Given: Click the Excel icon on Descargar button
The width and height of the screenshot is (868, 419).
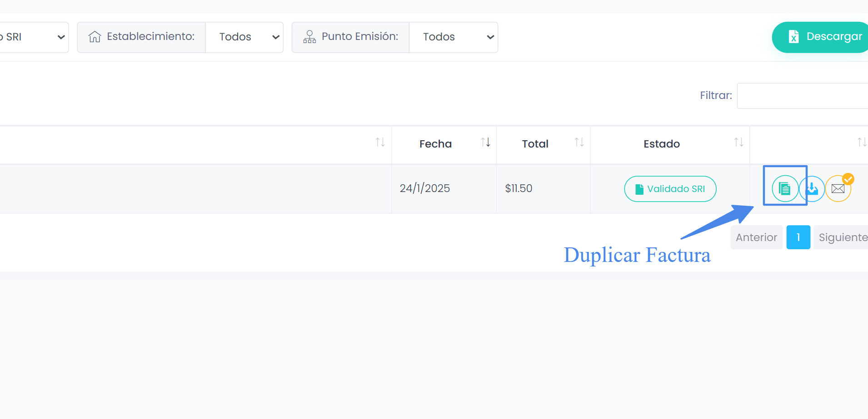Looking at the screenshot, I should pos(793,37).
